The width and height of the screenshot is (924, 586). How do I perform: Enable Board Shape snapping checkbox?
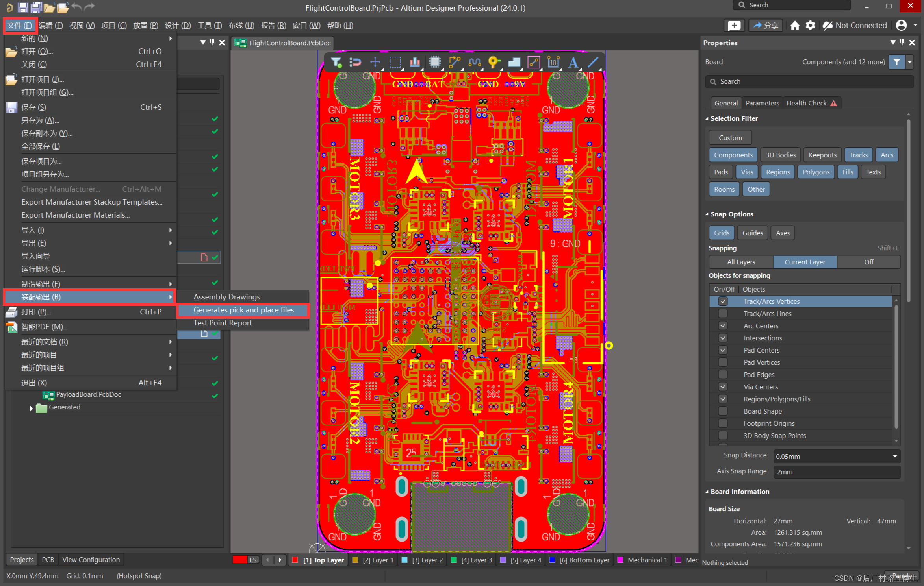coord(723,411)
